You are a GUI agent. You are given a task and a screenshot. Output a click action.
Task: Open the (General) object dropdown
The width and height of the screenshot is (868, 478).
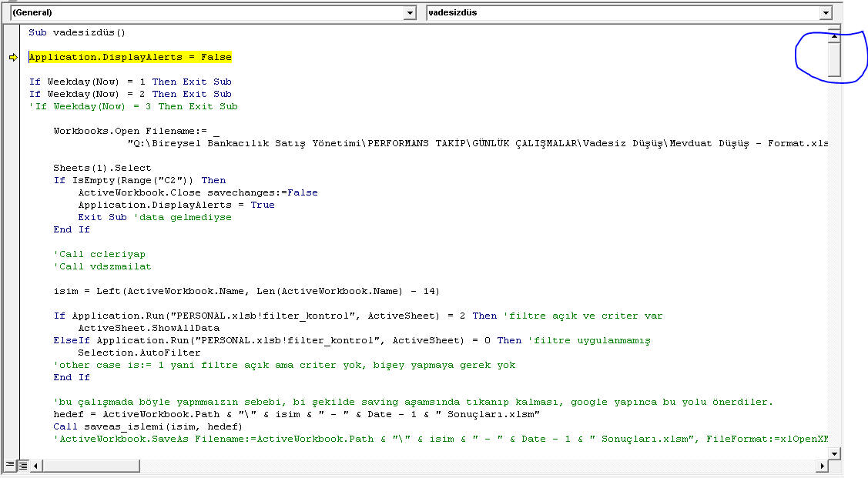pos(409,13)
